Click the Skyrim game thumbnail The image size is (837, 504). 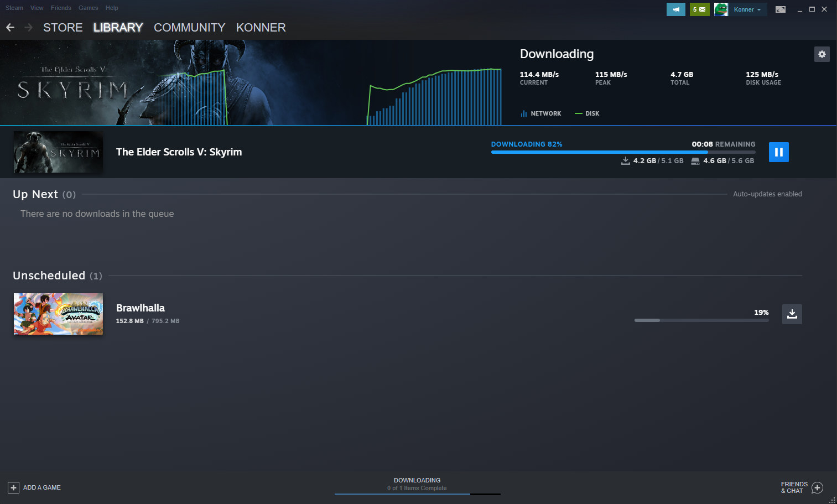pos(58,152)
